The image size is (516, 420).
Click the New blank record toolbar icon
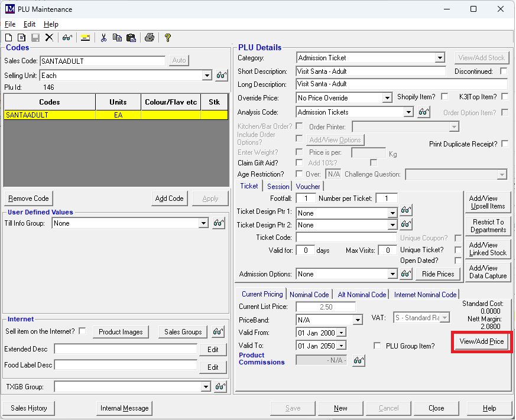pos(9,38)
